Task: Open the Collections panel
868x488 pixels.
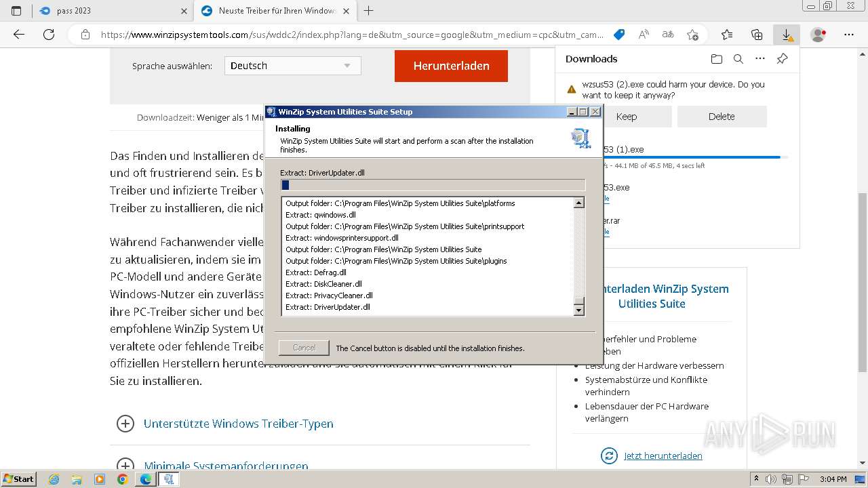Action: (757, 35)
